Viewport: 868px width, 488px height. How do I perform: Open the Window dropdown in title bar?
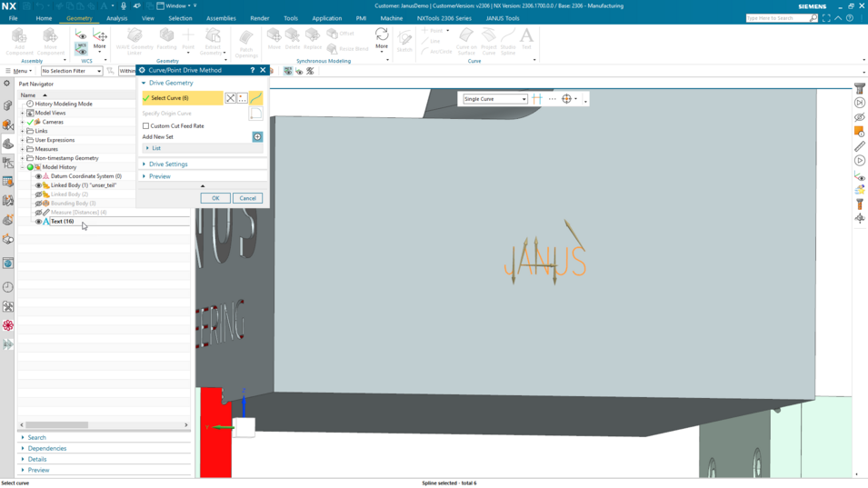pos(176,6)
